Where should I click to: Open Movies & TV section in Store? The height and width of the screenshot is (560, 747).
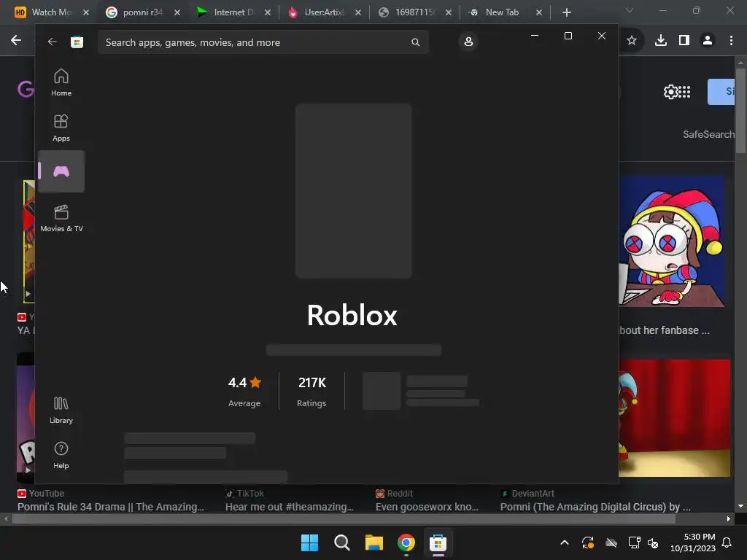pos(61,218)
